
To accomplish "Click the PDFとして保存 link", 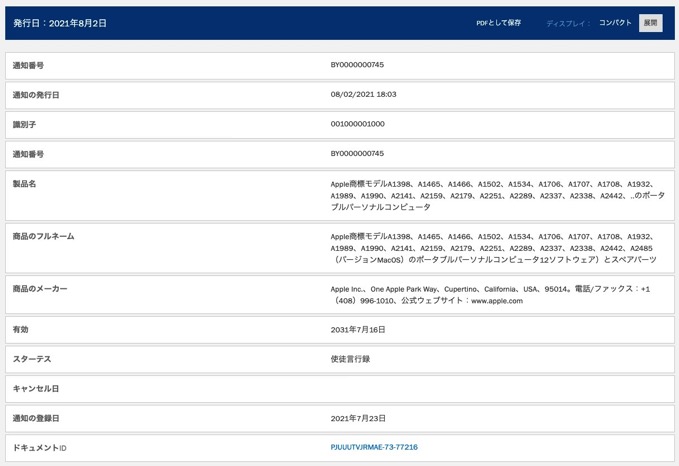I will point(498,23).
